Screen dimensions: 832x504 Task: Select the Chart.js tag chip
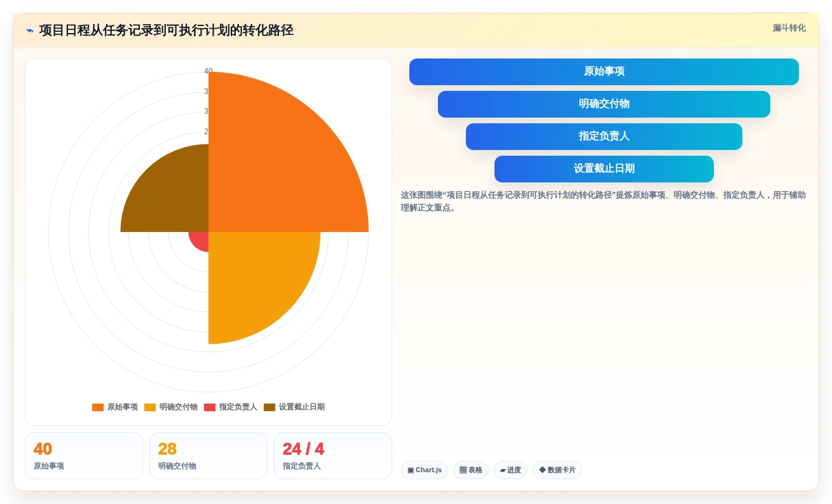(425, 470)
